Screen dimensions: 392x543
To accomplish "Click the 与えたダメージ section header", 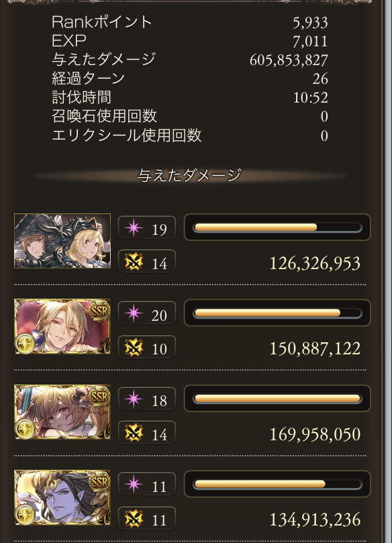I will pos(189,175).
